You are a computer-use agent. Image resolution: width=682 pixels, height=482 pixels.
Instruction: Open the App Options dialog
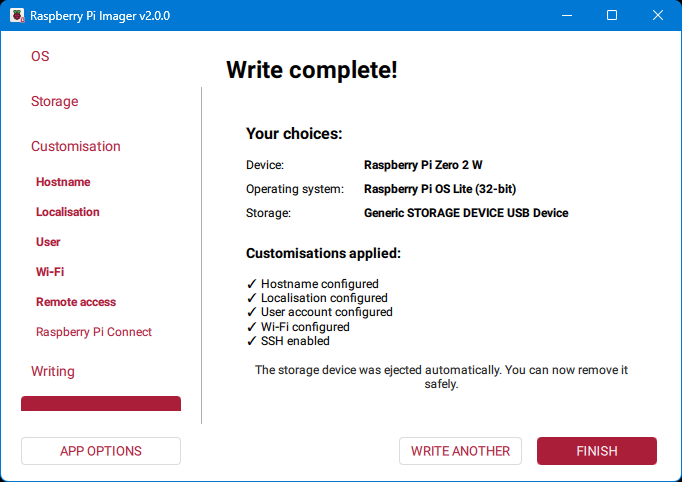pos(101,451)
